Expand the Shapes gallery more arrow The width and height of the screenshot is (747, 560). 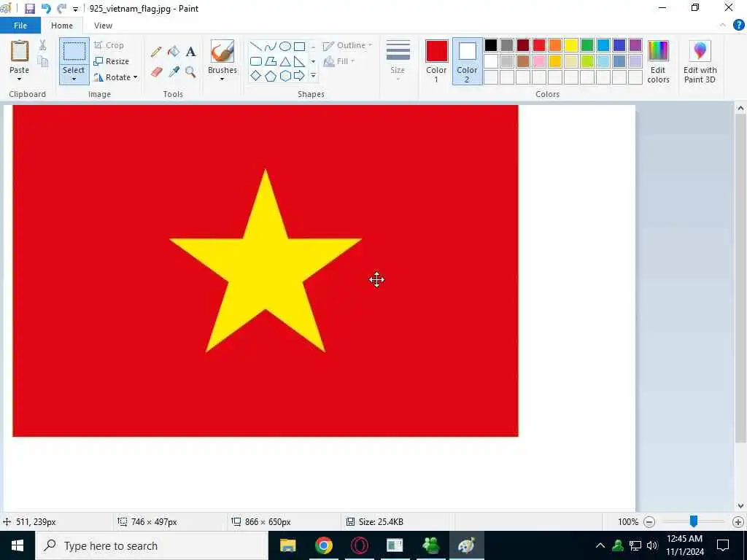click(313, 76)
